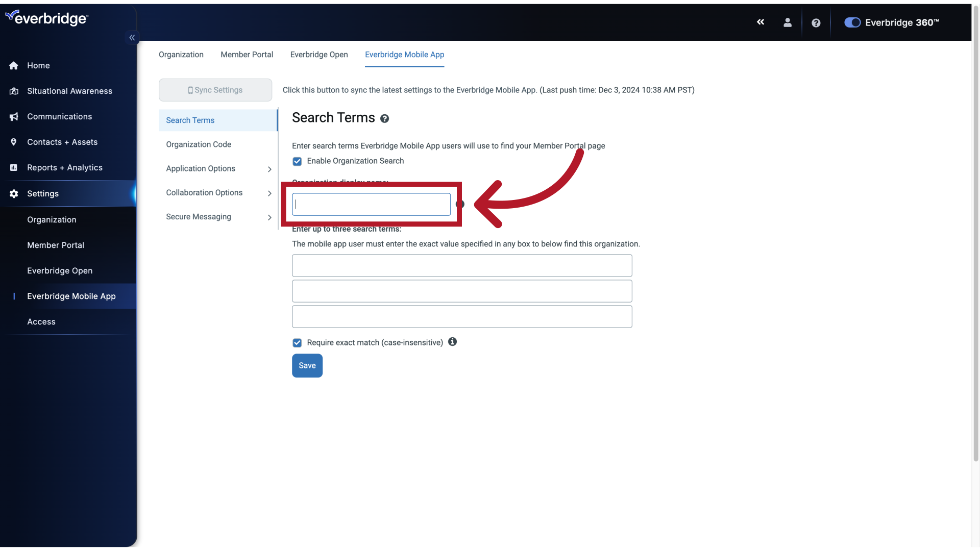The height and width of the screenshot is (551, 980).
Task: Expand the Secure Messaging menu item
Action: point(268,217)
